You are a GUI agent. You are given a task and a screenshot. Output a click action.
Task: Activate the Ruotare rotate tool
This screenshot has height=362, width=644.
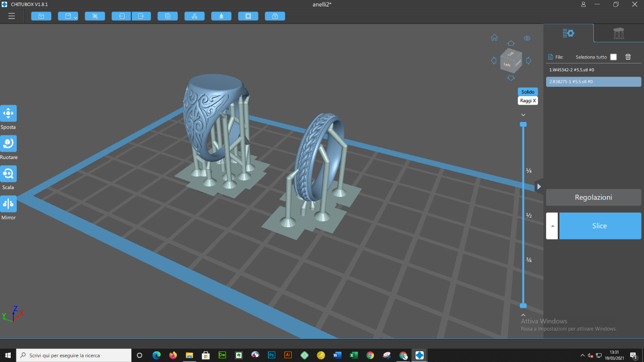tap(8, 143)
